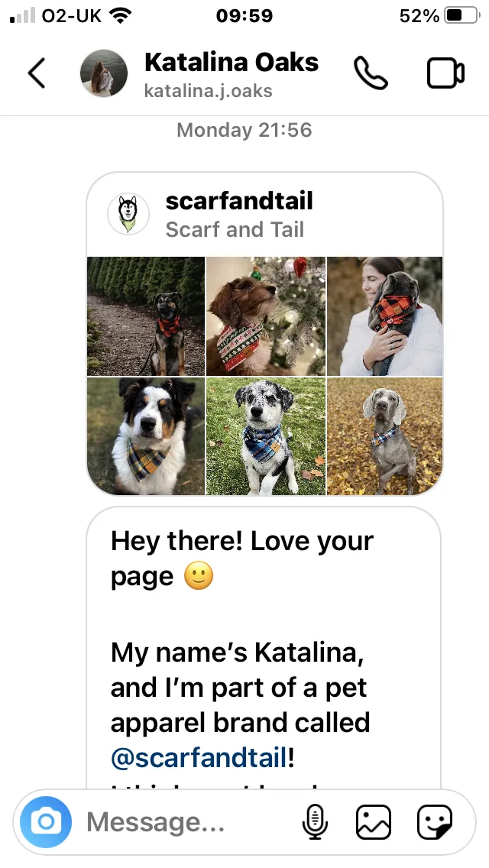
Task: View the woman hugging dog photo
Action: (x=385, y=316)
